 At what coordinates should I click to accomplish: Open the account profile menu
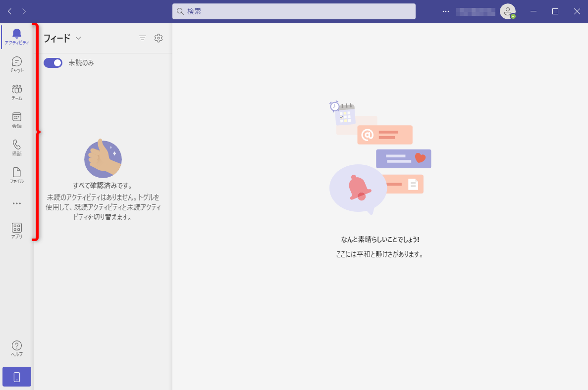click(506, 11)
